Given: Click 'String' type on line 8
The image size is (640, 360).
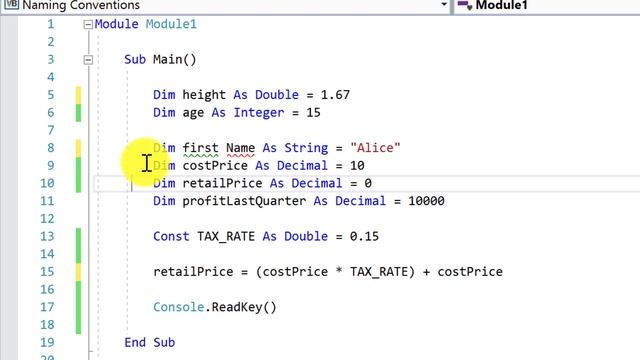Looking at the screenshot, I should (306, 148).
